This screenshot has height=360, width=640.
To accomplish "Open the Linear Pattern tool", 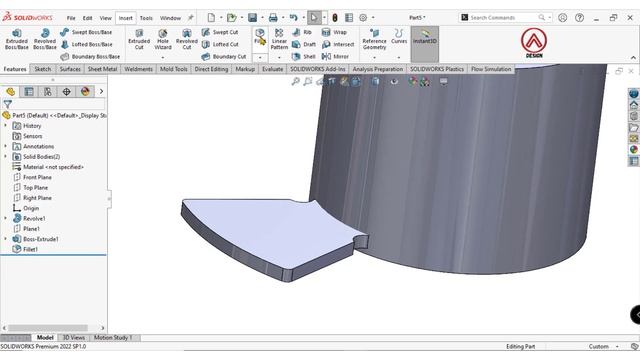I will (279, 39).
